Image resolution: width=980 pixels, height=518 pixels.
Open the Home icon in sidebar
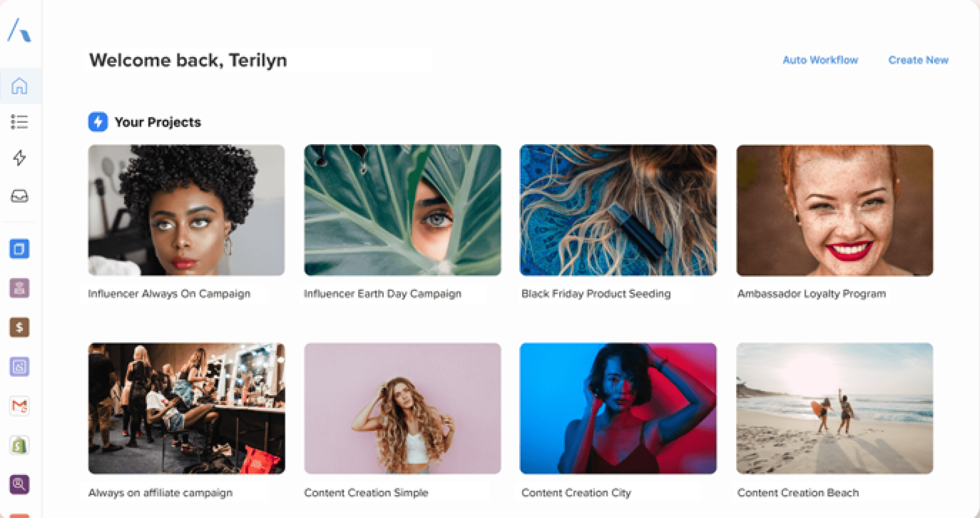click(20, 86)
